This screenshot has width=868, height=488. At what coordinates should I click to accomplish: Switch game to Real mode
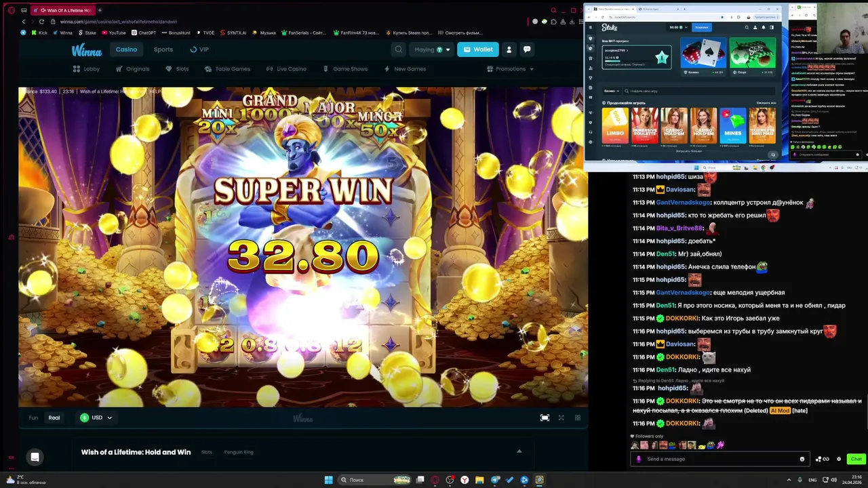(54, 418)
